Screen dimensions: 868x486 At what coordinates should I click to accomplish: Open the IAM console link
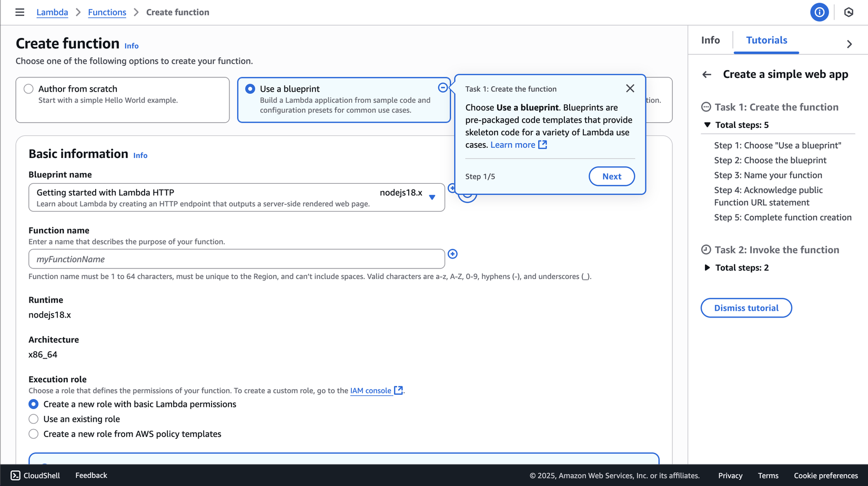coord(371,391)
